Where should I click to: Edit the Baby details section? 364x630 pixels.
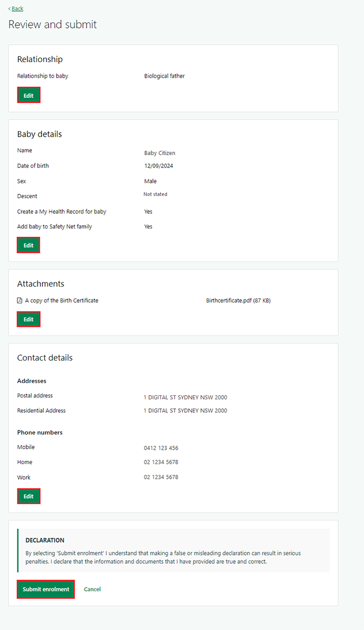tap(29, 245)
